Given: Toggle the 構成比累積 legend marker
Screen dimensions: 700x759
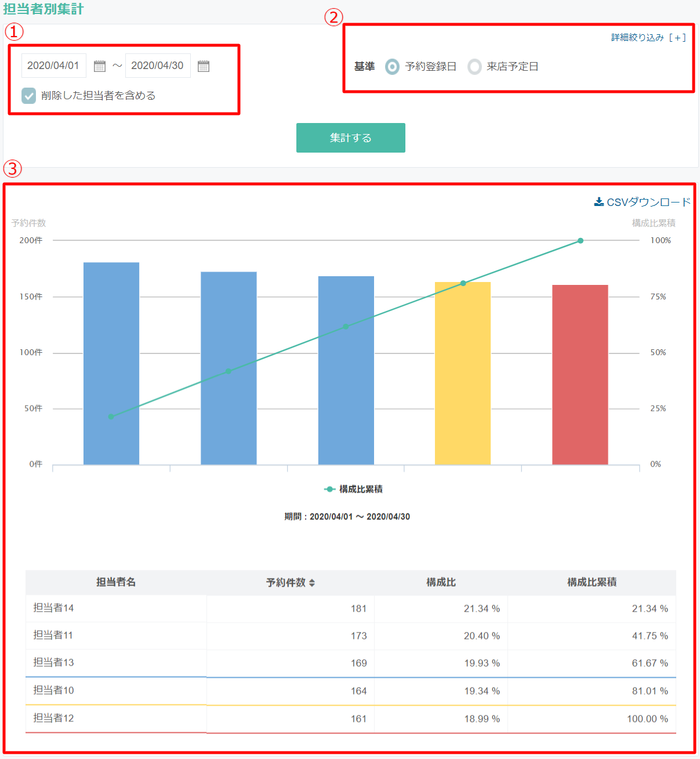Looking at the screenshot, I should coord(329,489).
